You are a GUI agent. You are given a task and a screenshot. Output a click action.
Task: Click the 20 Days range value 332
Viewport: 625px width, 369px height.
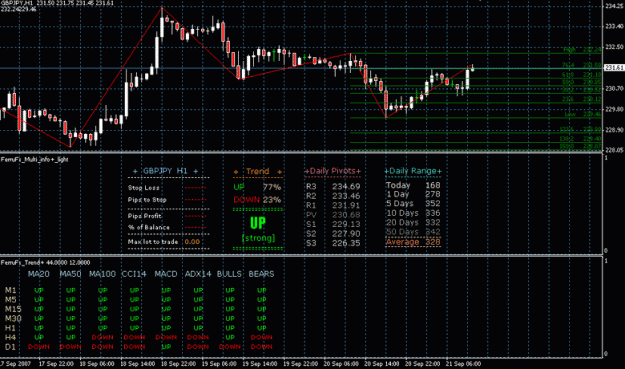(x=433, y=222)
